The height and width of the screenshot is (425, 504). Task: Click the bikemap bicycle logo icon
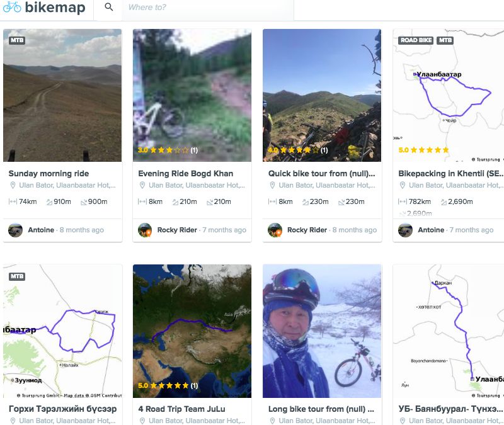pyautogui.click(x=12, y=8)
